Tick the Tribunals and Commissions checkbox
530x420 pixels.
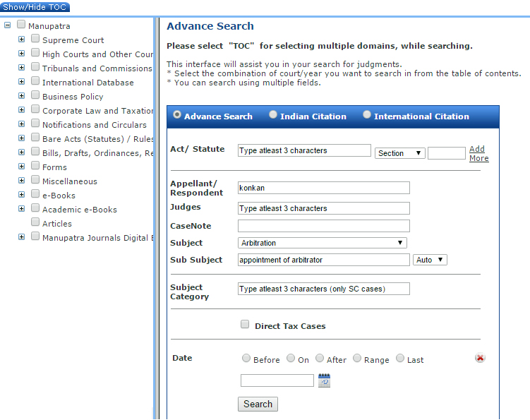pyautogui.click(x=35, y=66)
